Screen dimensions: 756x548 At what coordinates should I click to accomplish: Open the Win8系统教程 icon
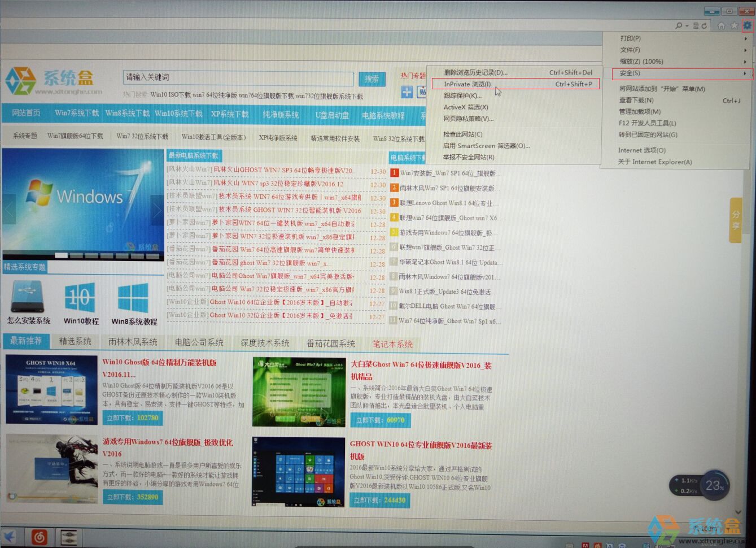[133, 298]
